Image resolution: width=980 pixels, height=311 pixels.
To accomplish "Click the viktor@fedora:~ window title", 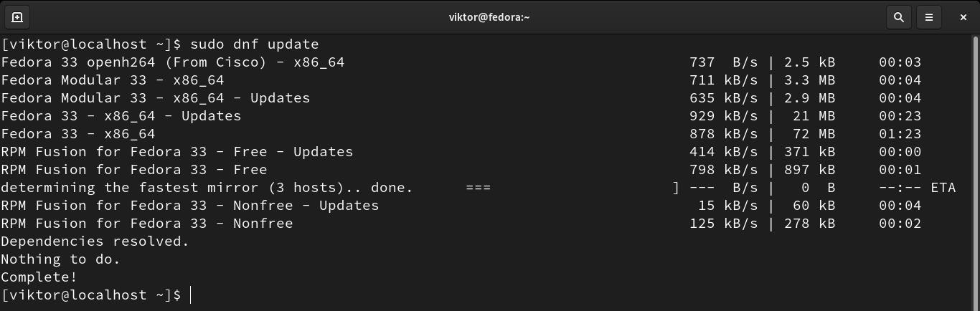I will point(489,17).
